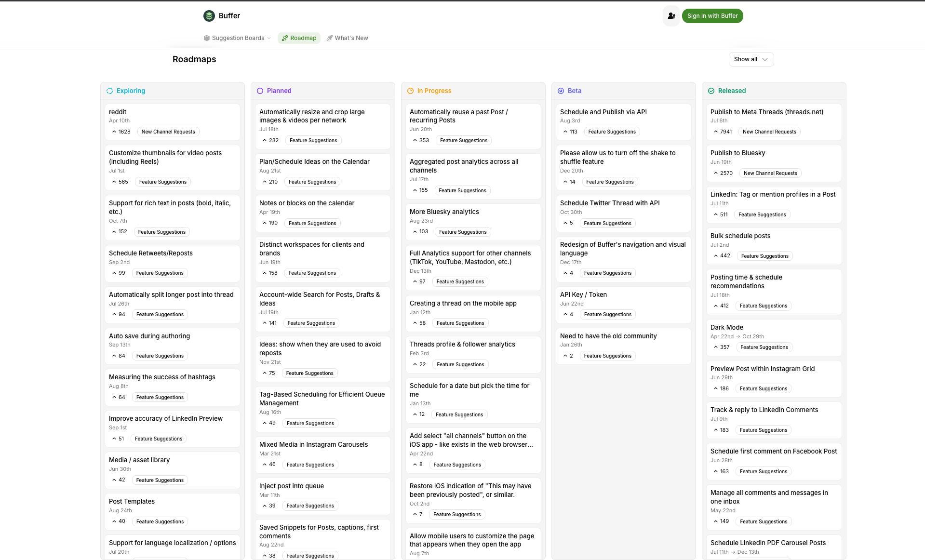925x560 pixels.
Task: Upvote the reddit suggestion
Action: point(121,132)
